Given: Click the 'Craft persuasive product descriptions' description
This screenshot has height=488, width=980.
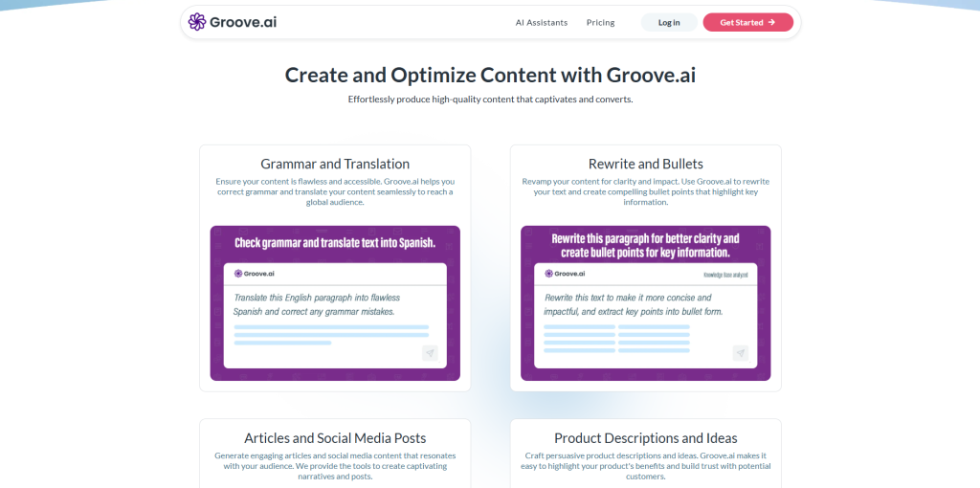Looking at the screenshot, I should [646, 466].
